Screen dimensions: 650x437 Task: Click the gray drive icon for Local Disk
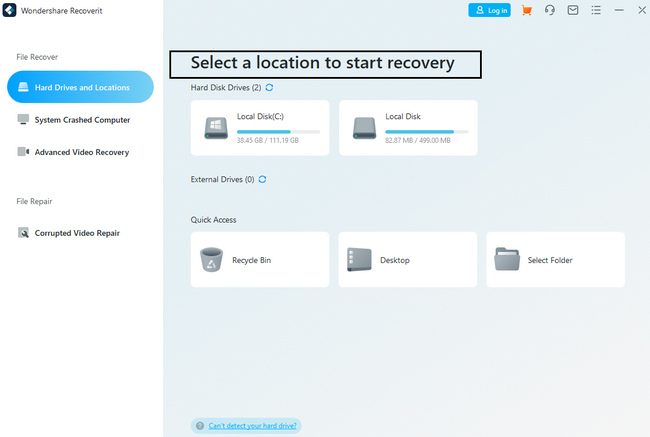pos(364,128)
